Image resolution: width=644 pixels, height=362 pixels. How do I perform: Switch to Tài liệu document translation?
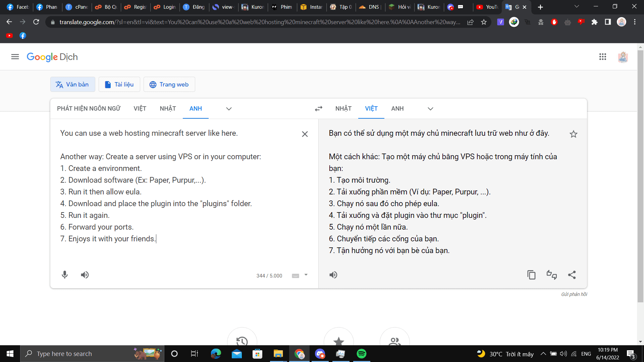tap(119, 84)
